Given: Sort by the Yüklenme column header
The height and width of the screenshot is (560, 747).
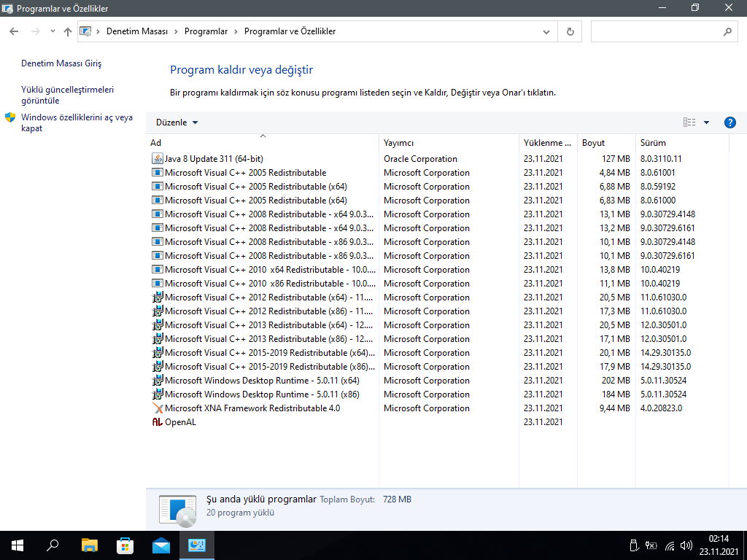Looking at the screenshot, I should [x=548, y=142].
